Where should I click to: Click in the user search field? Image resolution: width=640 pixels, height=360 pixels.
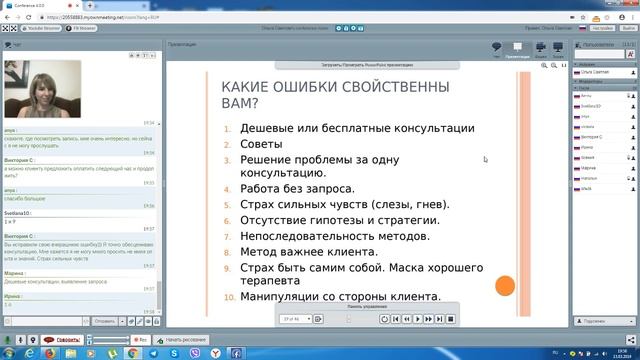600,54
